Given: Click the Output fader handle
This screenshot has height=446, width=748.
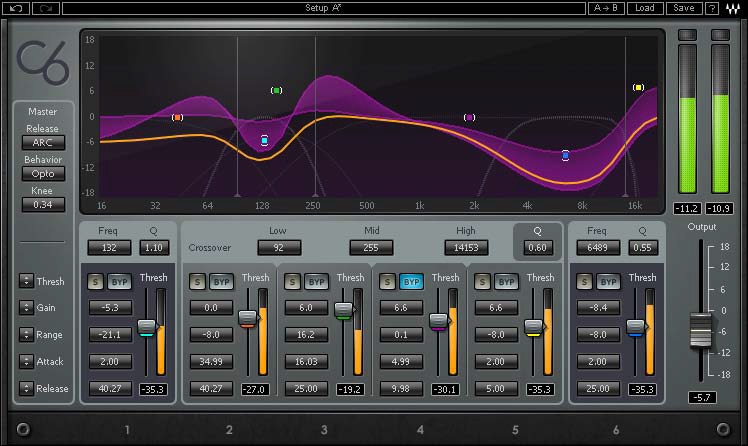Looking at the screenshot, I should [x=701, y=330].
